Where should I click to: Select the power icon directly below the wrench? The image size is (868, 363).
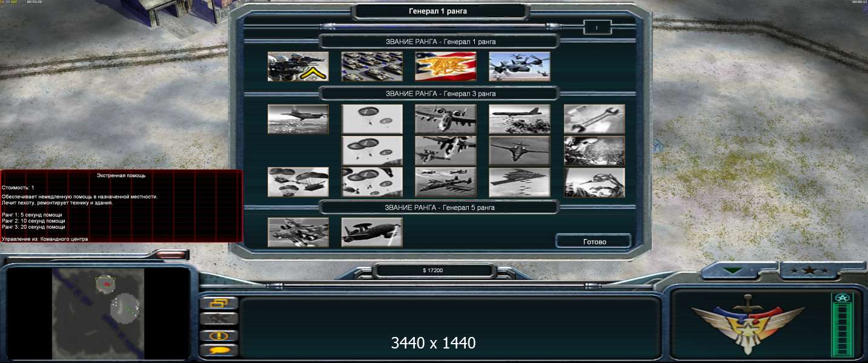pos(594,151)
